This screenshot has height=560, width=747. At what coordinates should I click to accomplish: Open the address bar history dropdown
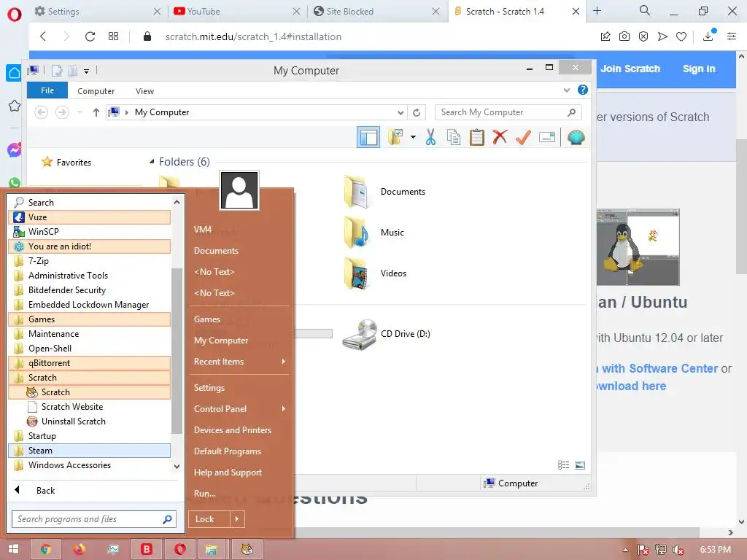click(x=400, y=112)
